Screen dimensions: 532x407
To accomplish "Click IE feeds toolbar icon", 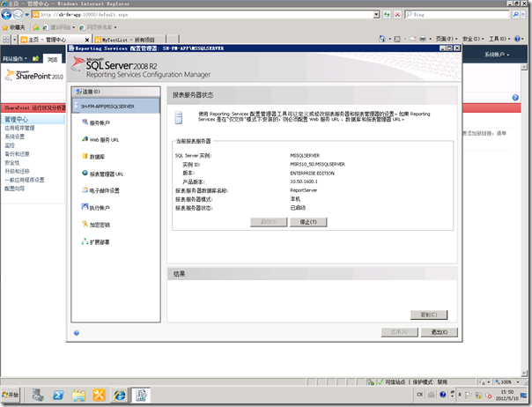I will (397, 39).
